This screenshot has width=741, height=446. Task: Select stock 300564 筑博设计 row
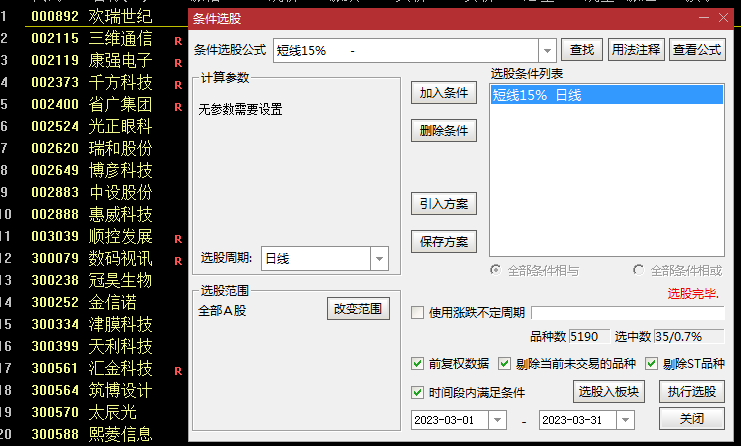pos(92,390)
